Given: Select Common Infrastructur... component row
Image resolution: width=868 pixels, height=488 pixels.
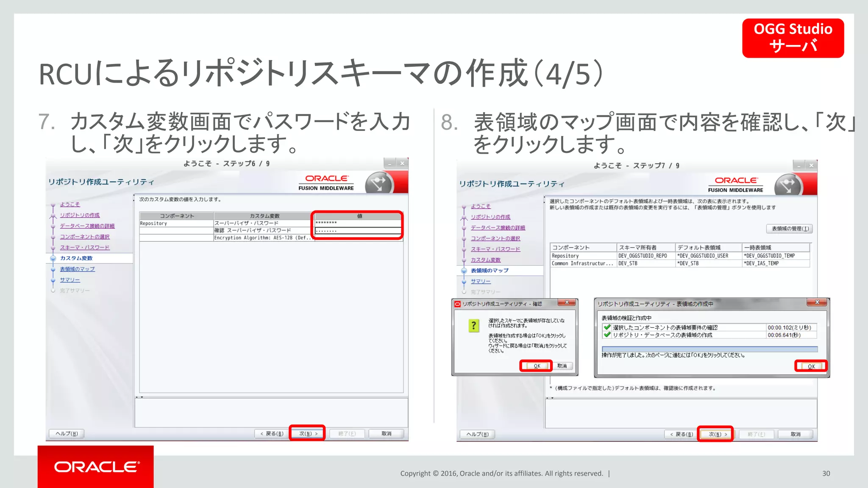Looking at the screenshot, I should [583, 263].
